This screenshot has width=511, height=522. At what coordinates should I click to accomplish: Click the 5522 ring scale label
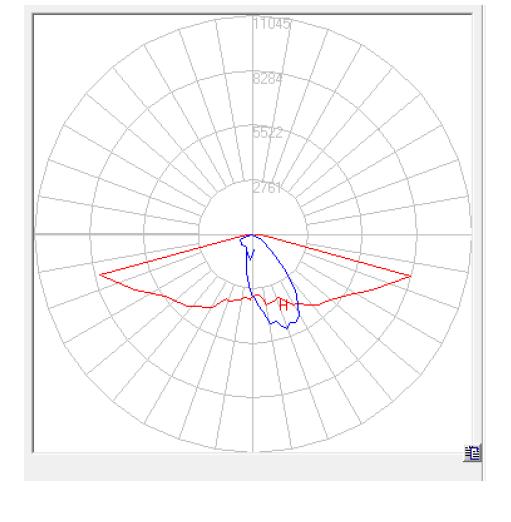pyautogui.click(x=267, y=133)
